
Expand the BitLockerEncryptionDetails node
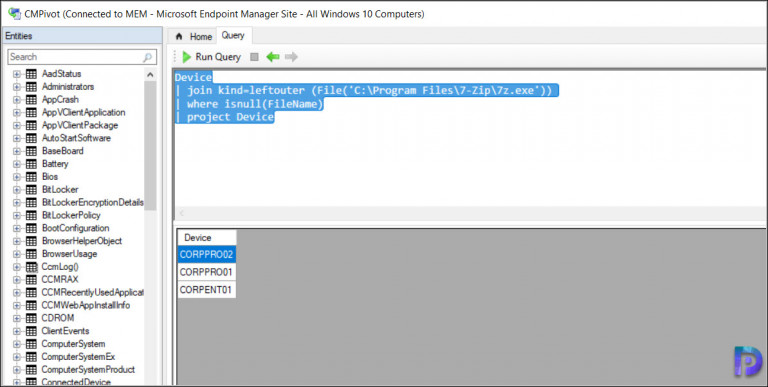(17, 203)
